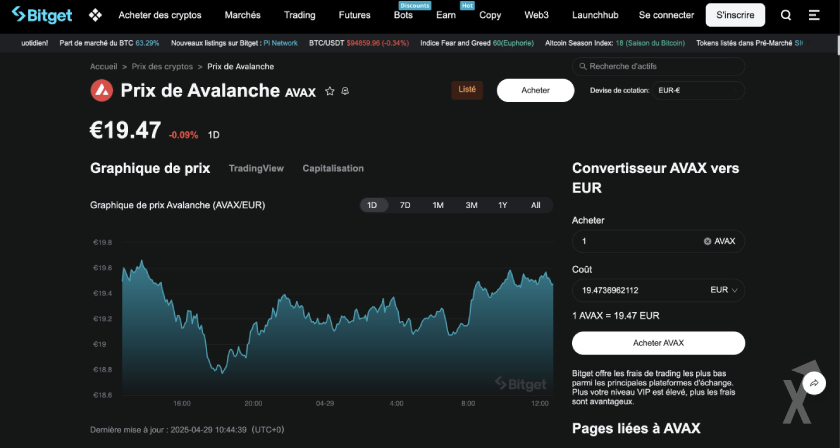
Task: Open the Futures menu item
Action: point(354,15)
